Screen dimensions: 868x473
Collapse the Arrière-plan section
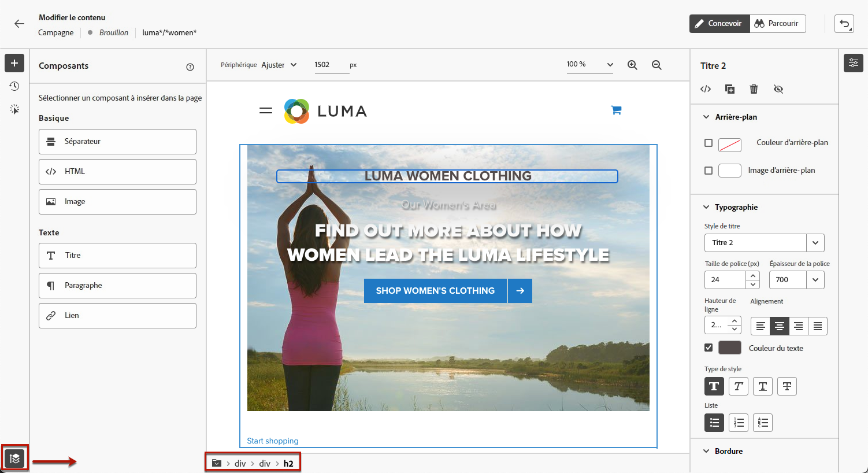(x=706, y=117)
